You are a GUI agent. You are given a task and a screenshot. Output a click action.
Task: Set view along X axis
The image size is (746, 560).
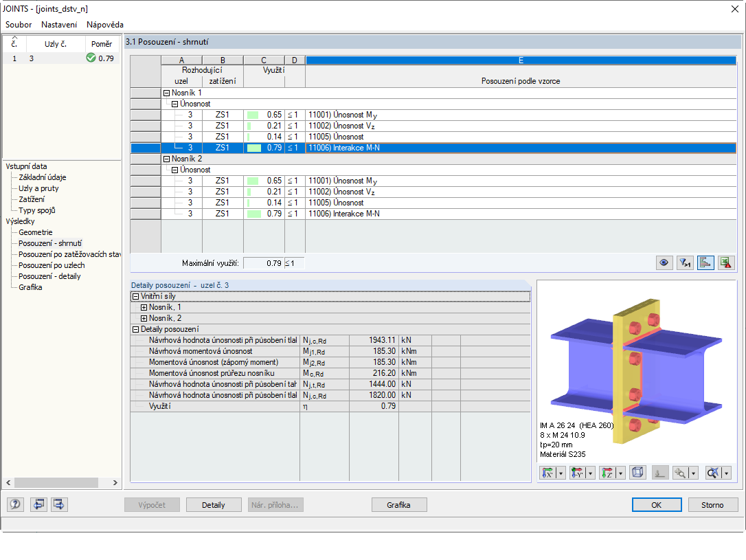(548, 473)
